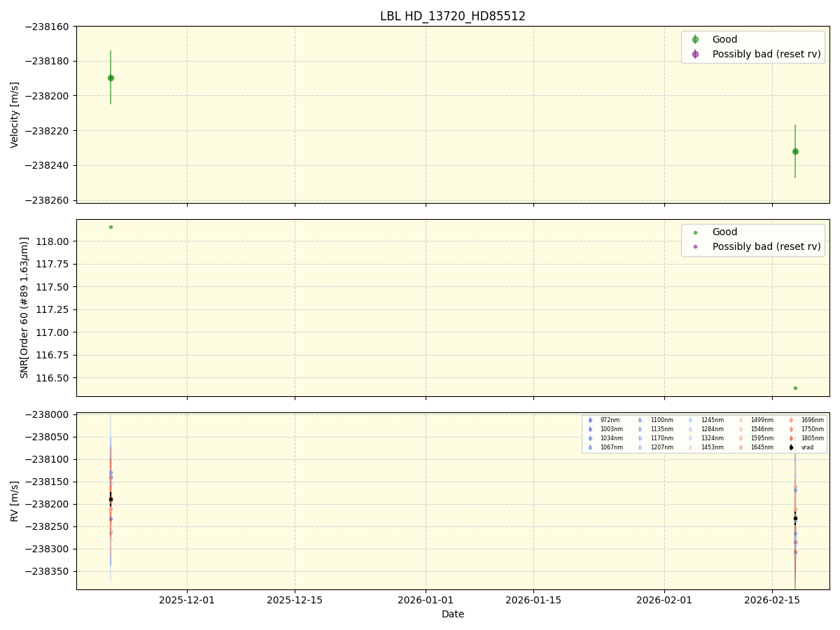Click the SNR[Order 60 (#89 1.63µm)] axis label
This screenshot has width=840, height=630.
24,307
